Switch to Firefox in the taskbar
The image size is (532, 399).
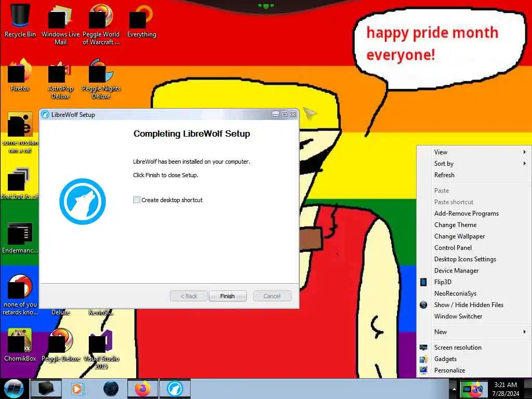pyautogui.click(x=142, y=389)
